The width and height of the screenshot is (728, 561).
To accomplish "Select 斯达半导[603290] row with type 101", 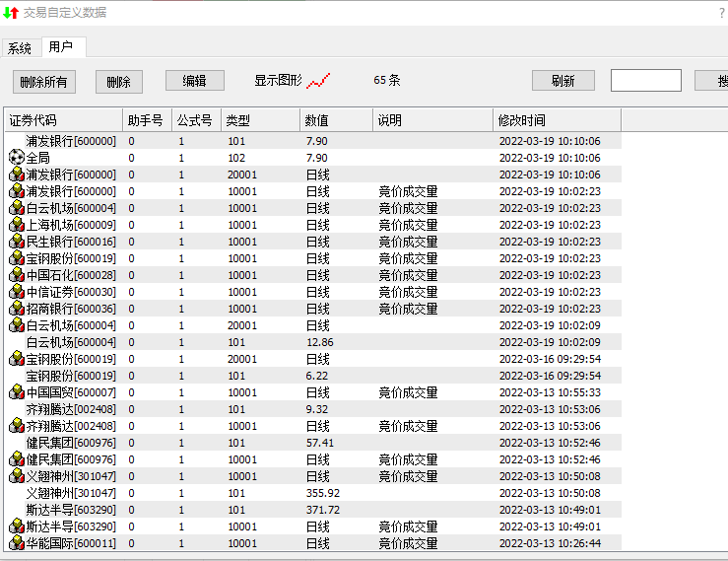I will click(313, 510).
